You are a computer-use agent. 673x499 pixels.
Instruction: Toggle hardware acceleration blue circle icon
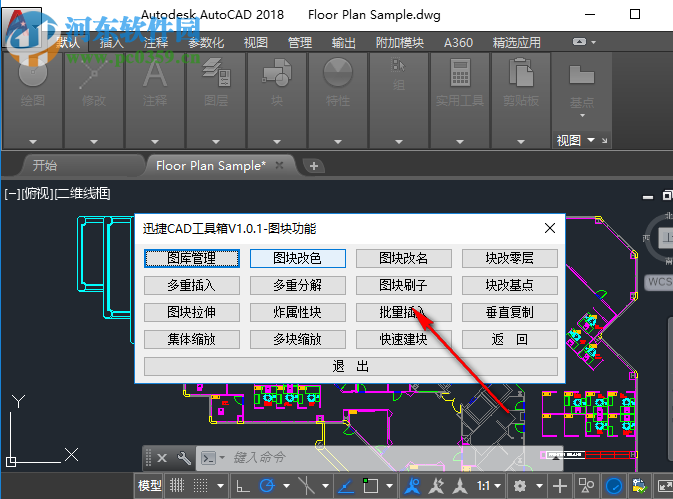click(614, 486)
